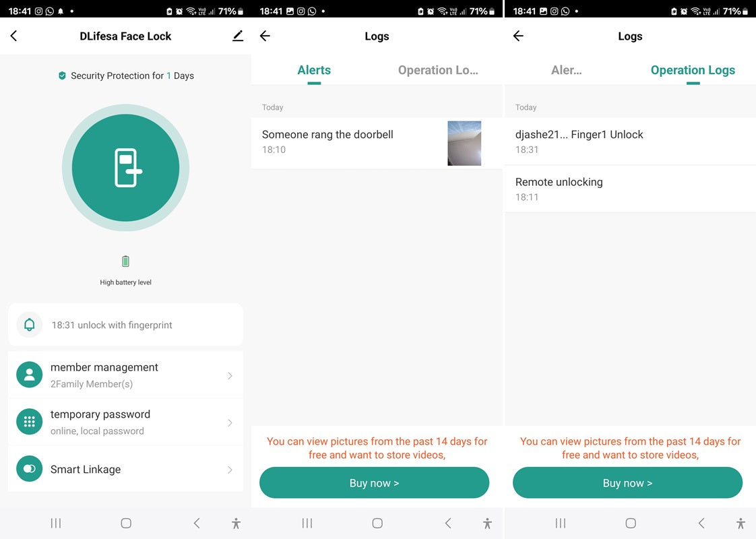Screen dimensions: 756x539
Task: Expand temporary password using its right chevron
Action: 230,423
